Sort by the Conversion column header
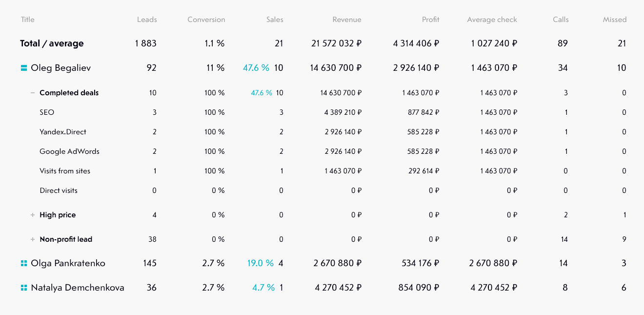Screen dimensions: 644x315 pos(206,20)
